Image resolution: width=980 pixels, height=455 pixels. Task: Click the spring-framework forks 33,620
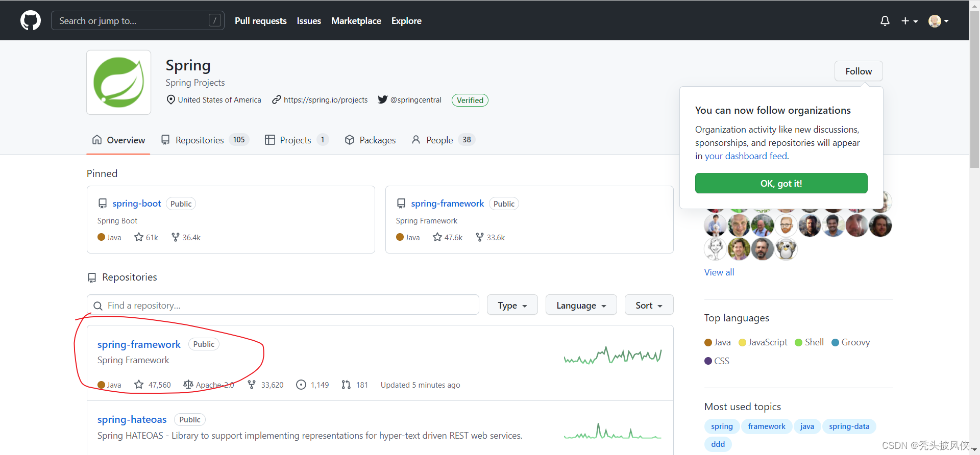[x=265, y=385]
